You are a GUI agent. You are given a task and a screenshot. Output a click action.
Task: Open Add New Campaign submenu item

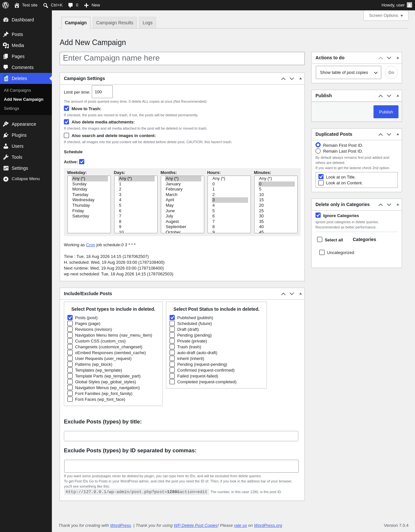(x=24, y=99)
